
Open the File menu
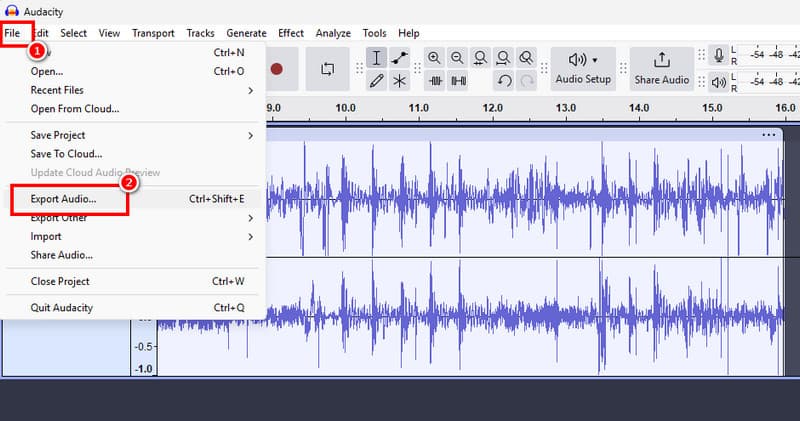(12, 33)
